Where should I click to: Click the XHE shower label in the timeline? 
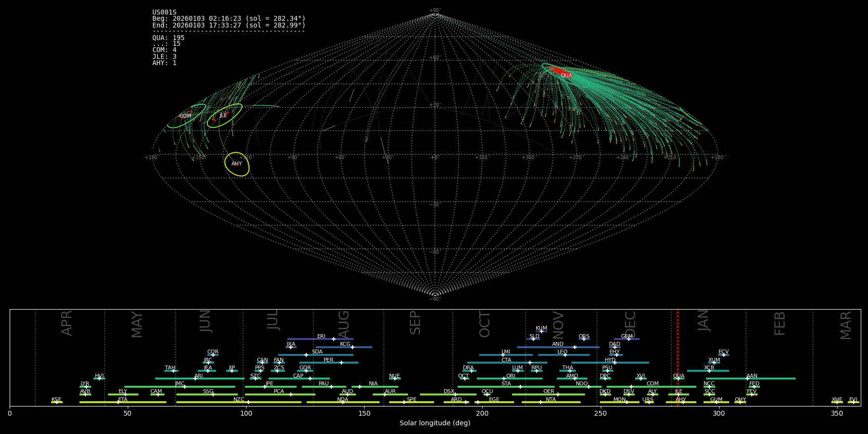click(x=837, y=400)
